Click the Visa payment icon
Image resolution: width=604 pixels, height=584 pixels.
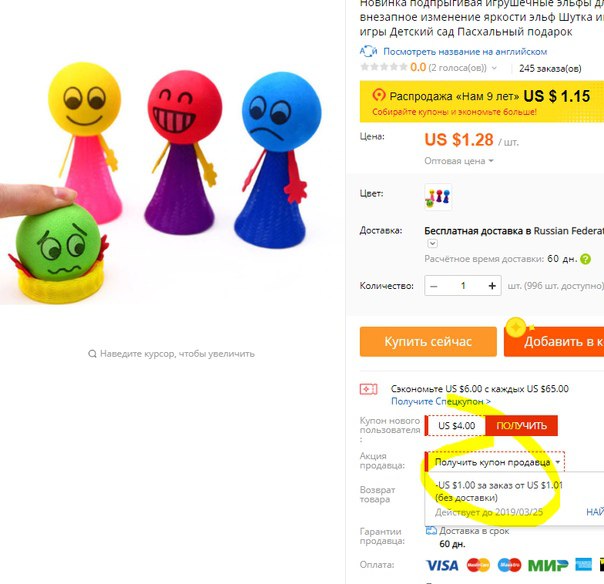442,565
